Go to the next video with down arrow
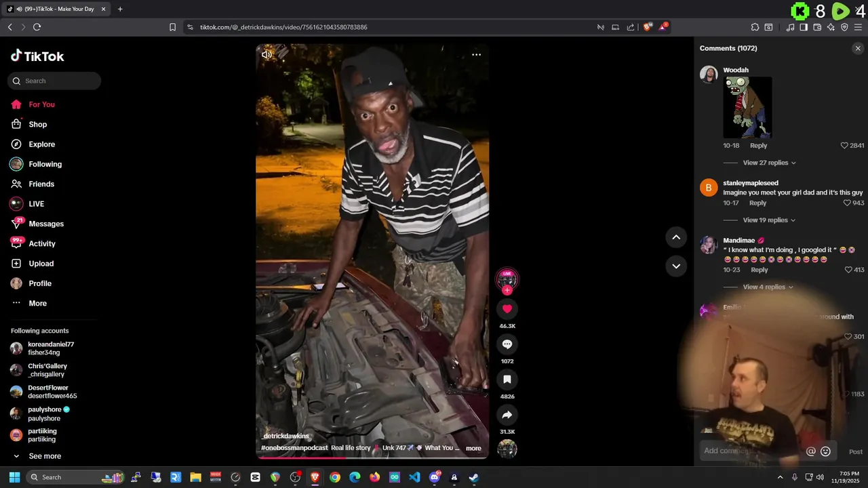Image resolution: width=868 pixels, height=488 pixels. click(676, 266)
